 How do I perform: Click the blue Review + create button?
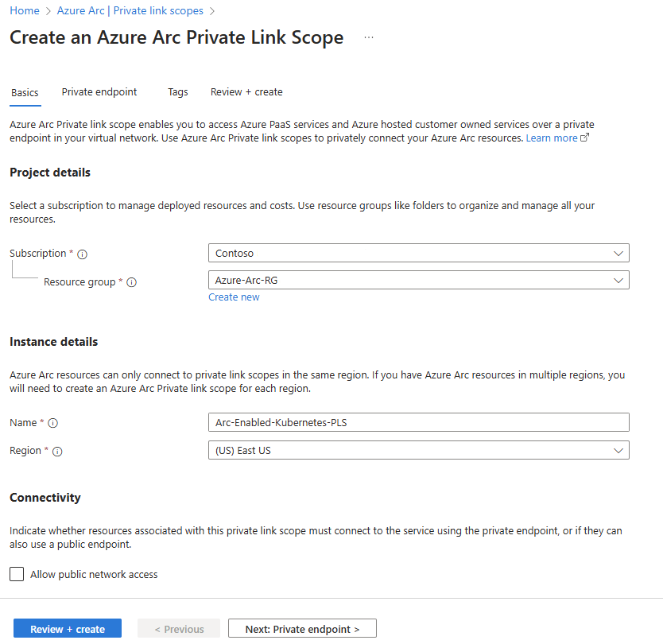(x=68, y=629)
